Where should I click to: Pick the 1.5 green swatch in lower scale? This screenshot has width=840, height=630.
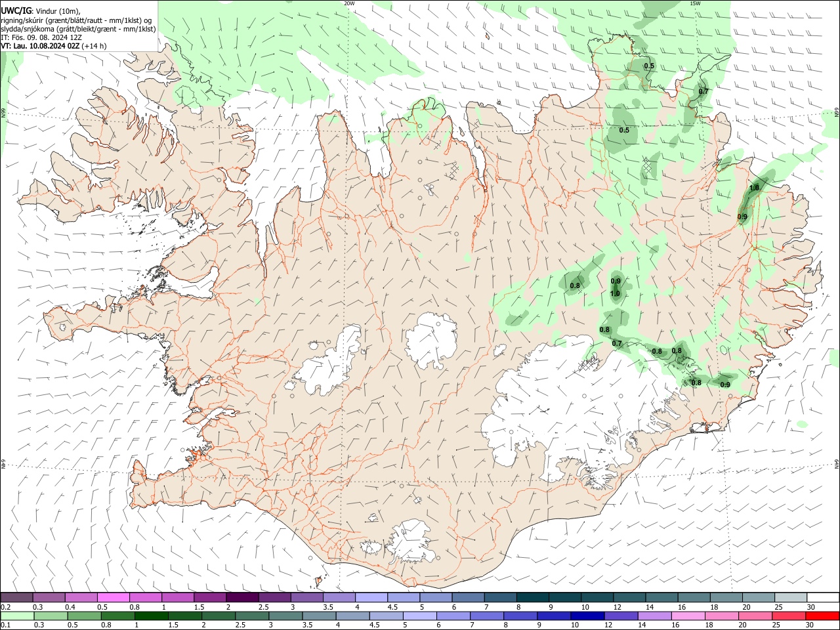(185, 616)
